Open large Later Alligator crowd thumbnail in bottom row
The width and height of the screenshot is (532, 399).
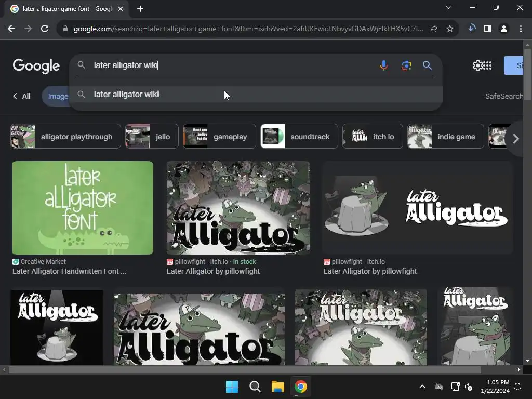[199, 329]
